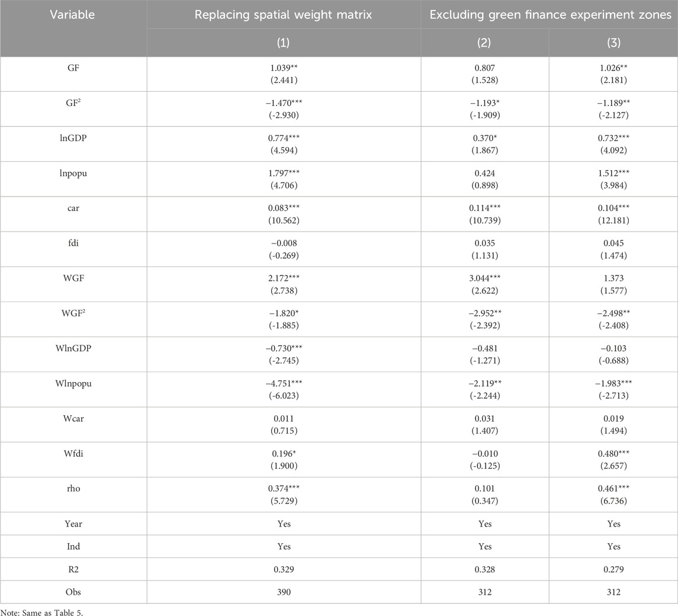Click the Excluding green finance experiment zones header
The width and height of the screenshot is (678, 616).
pyautogui.click(x=550, y=15)
